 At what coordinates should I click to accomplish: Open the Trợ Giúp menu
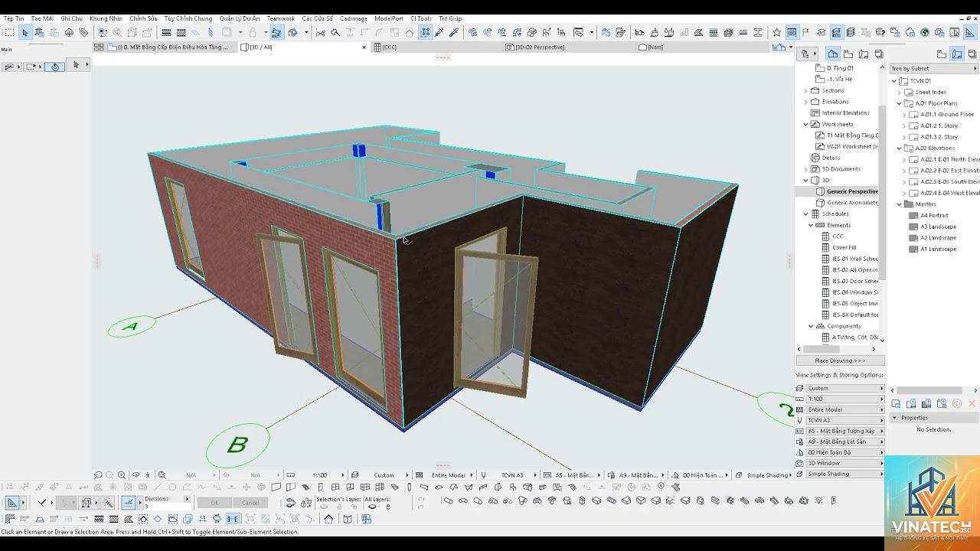click(450, 18)
